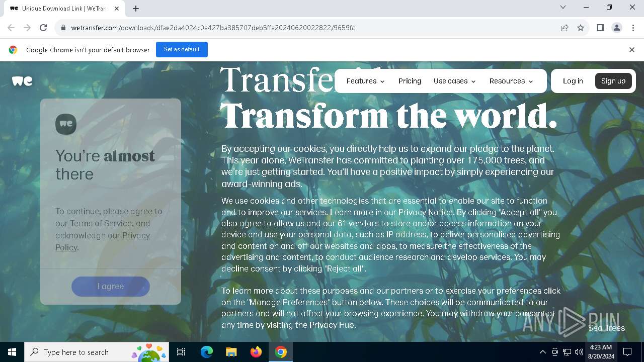View site information lock icon
The height and width of the screenshot is (362, 644).
pos(63,28)
